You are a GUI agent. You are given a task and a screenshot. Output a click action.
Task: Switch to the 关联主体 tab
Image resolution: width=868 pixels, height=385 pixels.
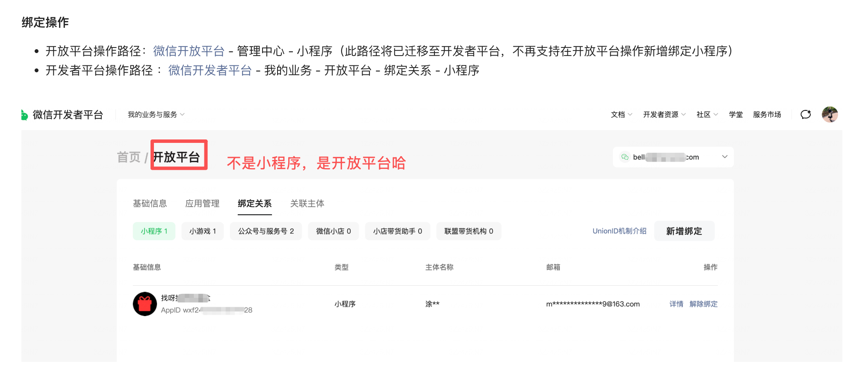pos(307,204)
